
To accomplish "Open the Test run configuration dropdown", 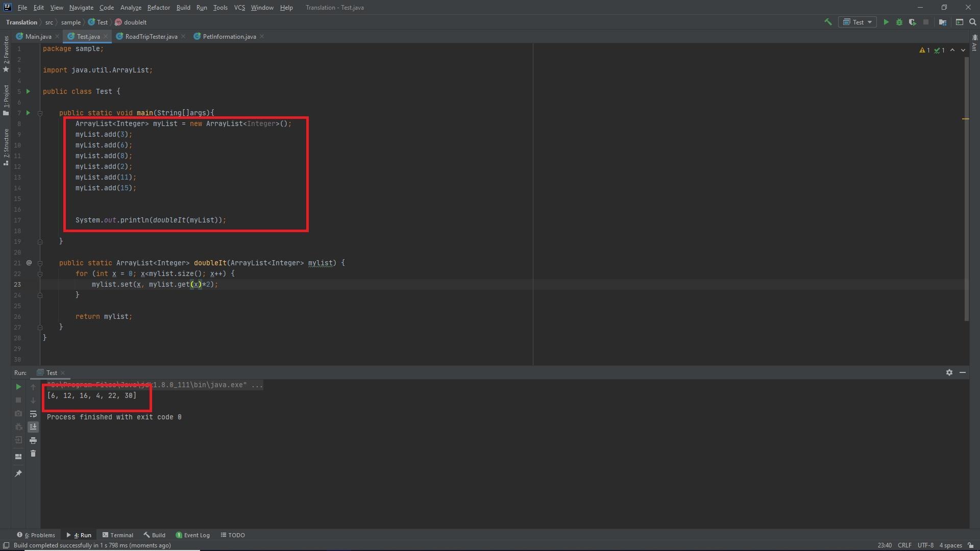I will pyautogui.click(x=857, y=22).
